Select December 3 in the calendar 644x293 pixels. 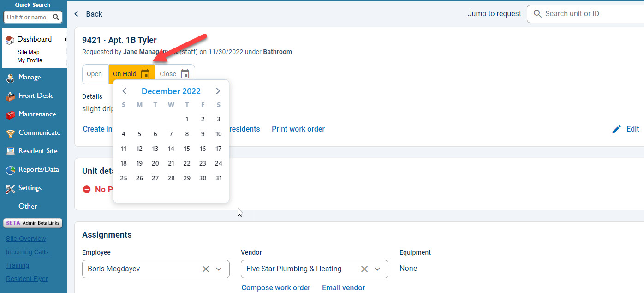(x=219, y=119)
